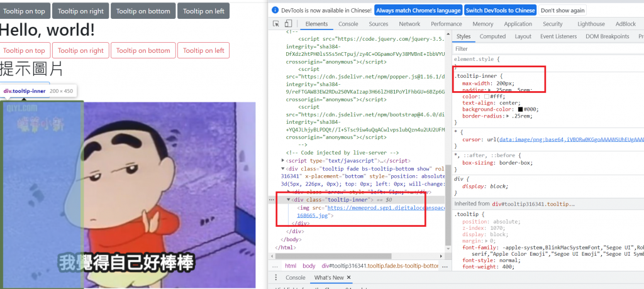The image size is (644, 289).
Task: Switch to the Elements panel tab
Action: tap(316, 24)
